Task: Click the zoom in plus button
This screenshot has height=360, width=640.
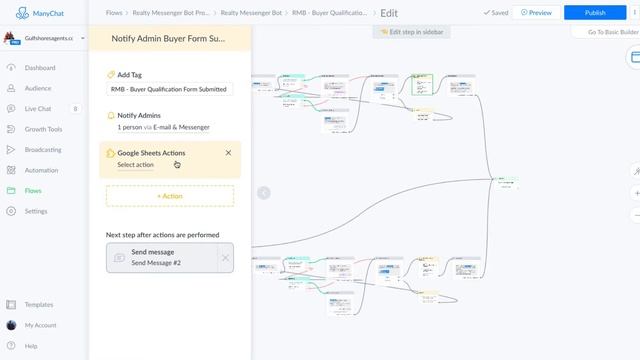Action: click(x=636, y=193)
